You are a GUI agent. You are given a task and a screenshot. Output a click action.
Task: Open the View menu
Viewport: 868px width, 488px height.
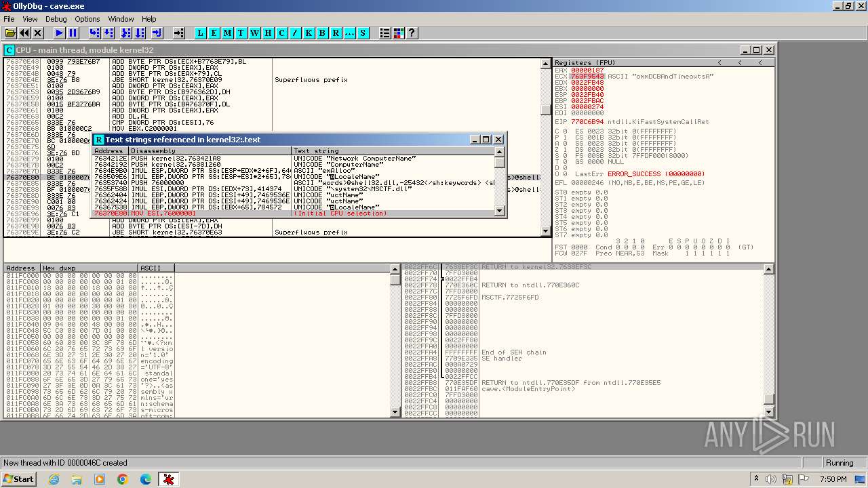[30, 19]
